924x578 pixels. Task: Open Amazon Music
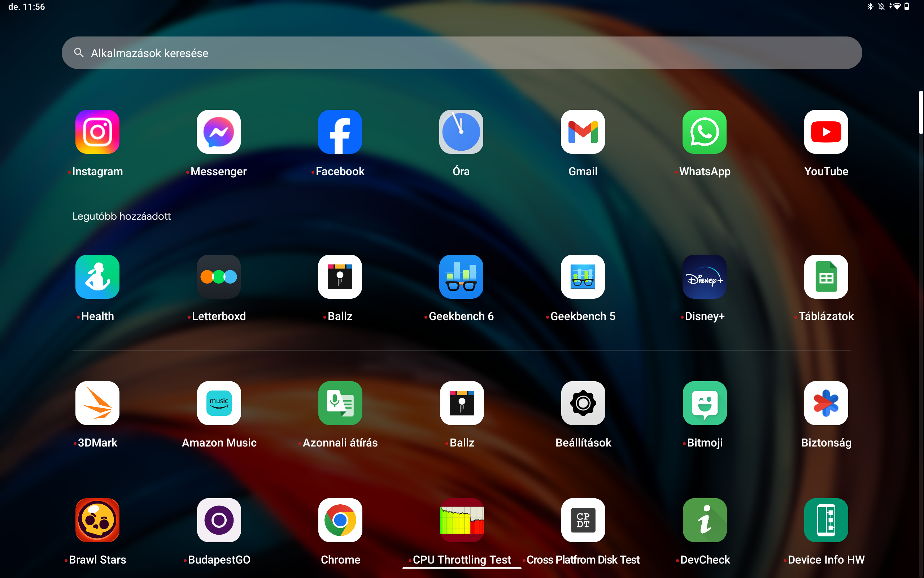pyautogui.click(x=219, y=403)
